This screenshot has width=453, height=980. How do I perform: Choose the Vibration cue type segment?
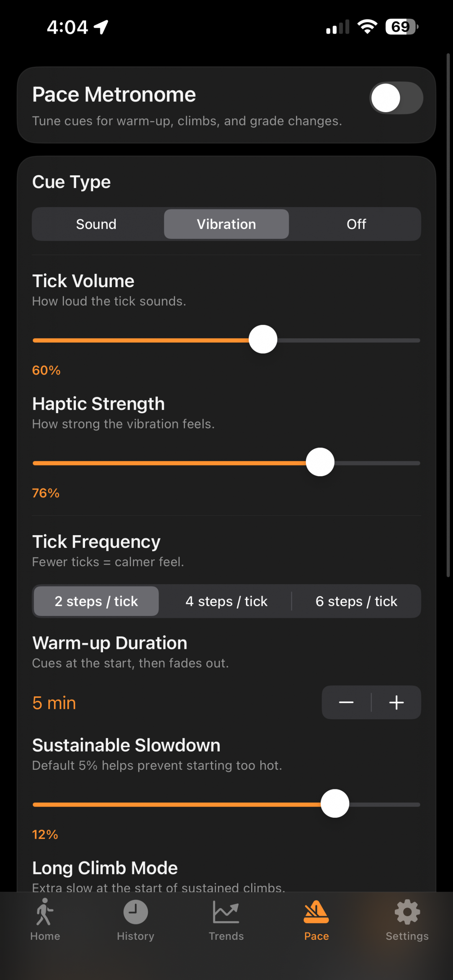pyautogui.click(x=226, y=224)
